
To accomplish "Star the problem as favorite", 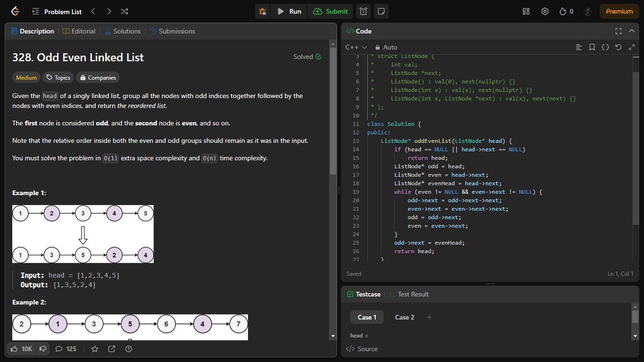I will [94, 349].
